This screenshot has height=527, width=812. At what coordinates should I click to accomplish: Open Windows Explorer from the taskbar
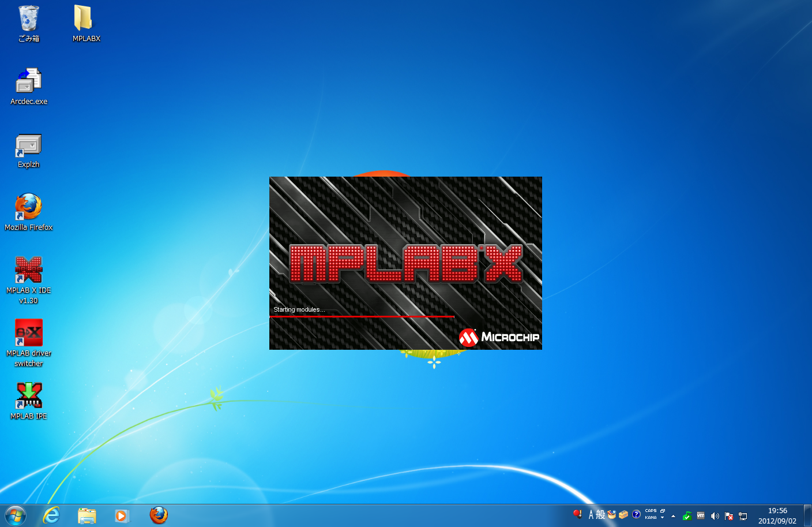click(87, 515)
